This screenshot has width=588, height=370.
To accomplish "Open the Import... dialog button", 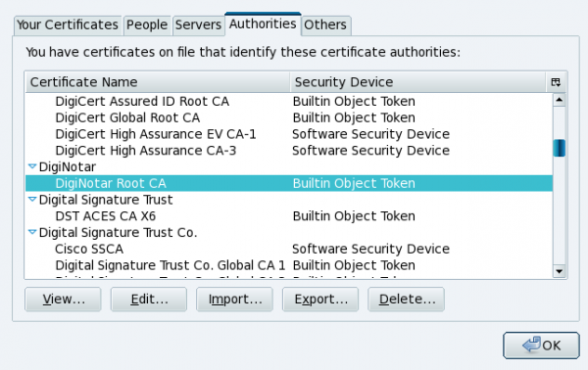I will [x=234, y=300].
